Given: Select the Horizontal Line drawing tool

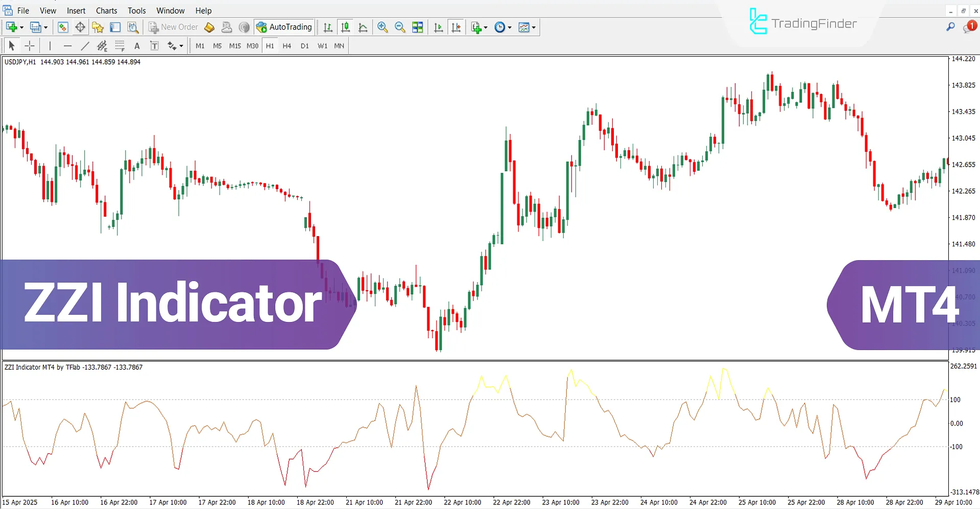Looking at the screenshot, I should pos(68,46).
